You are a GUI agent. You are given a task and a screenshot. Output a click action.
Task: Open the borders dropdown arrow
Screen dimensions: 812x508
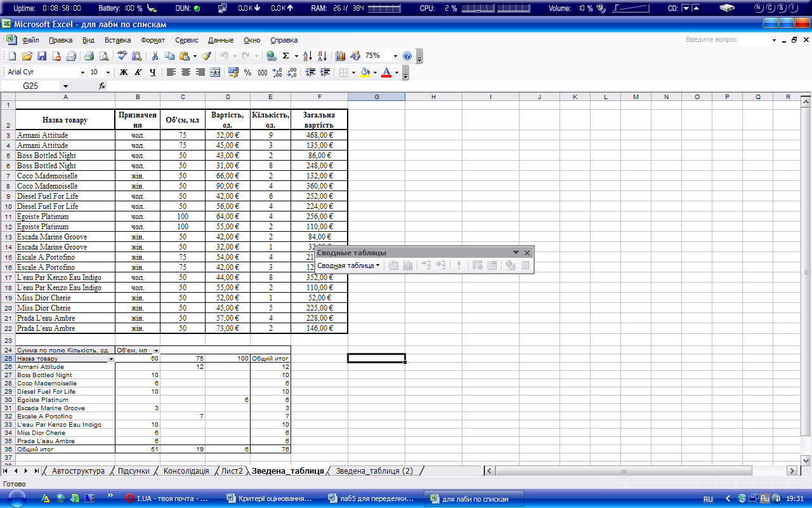point(353,72)
